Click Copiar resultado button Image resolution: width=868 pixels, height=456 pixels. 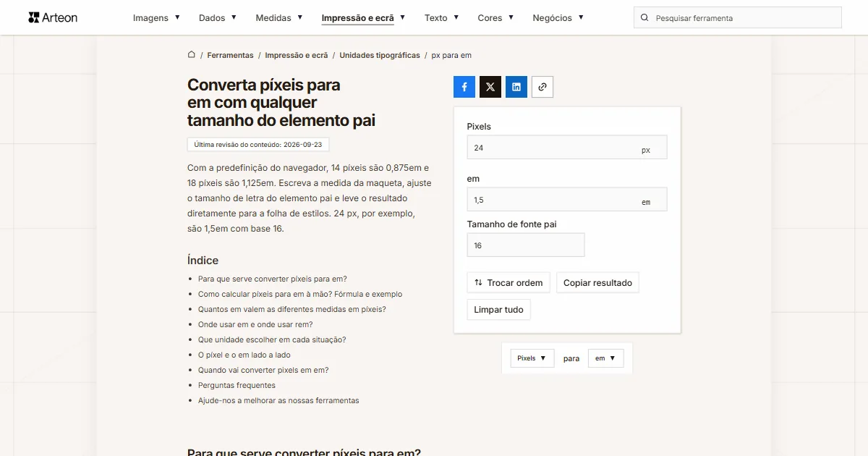[x=597, y=282]
